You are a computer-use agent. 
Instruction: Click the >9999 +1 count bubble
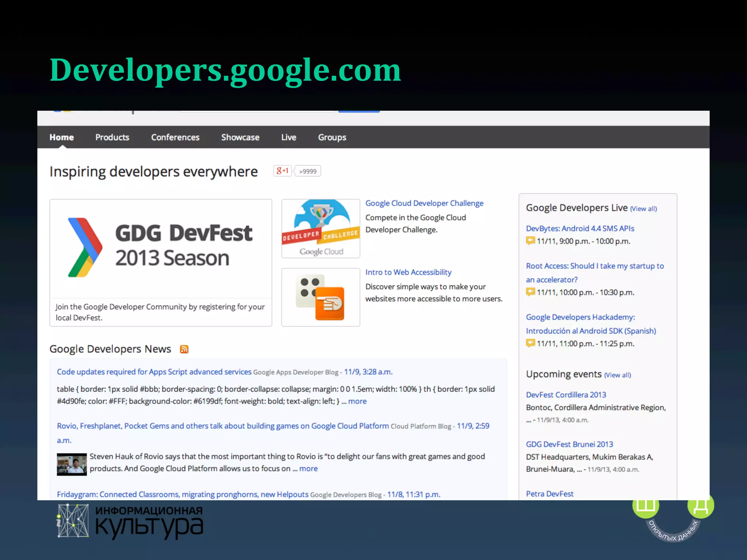(308, 171)
